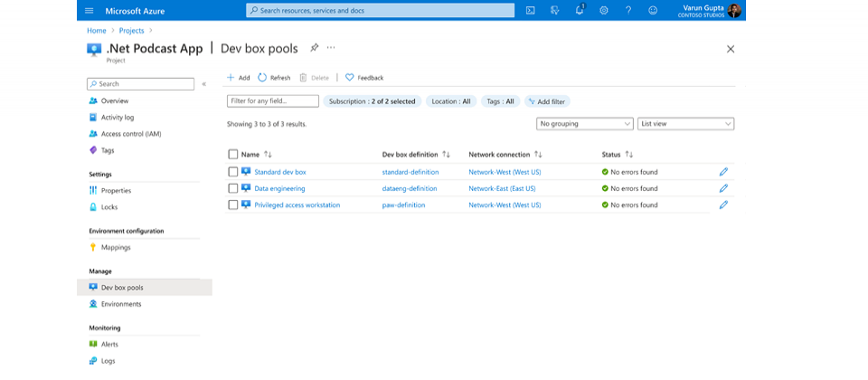Open the paw-definition link
868x380 pixels.
click(x=403, y=205)
